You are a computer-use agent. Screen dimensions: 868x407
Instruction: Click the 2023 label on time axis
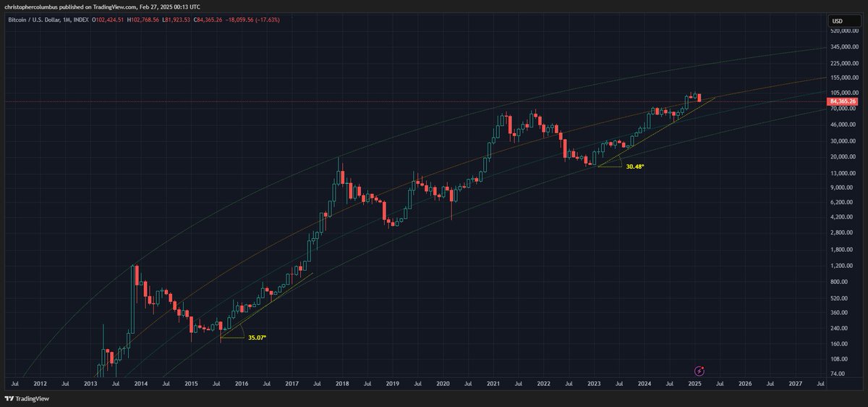[x=594, y=382]
